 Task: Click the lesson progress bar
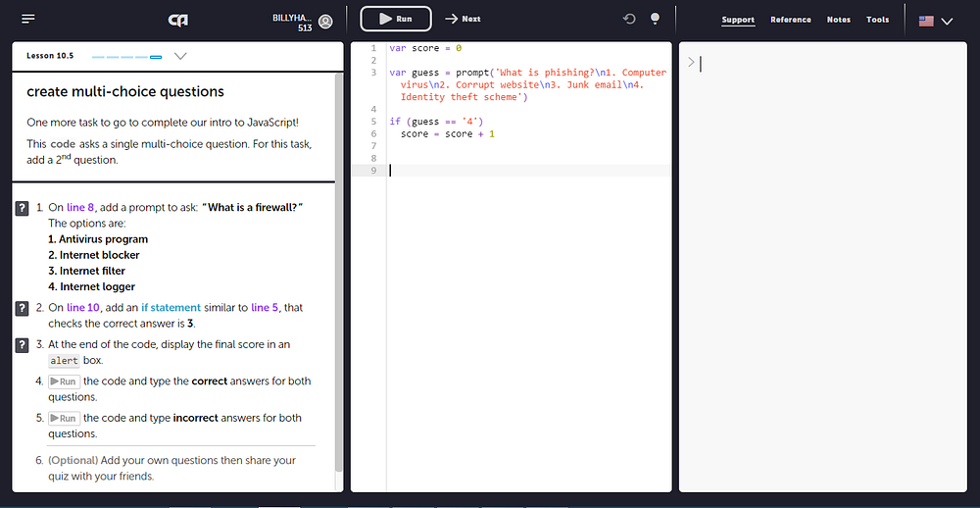point(126,57)
